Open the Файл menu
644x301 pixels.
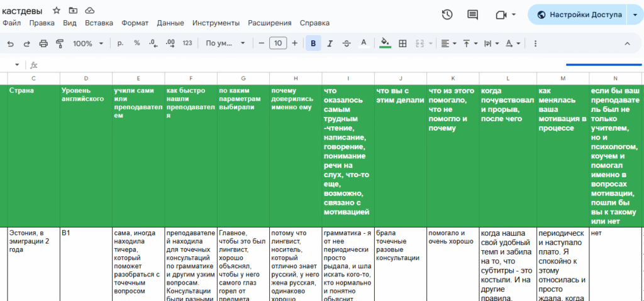[11, 23]
